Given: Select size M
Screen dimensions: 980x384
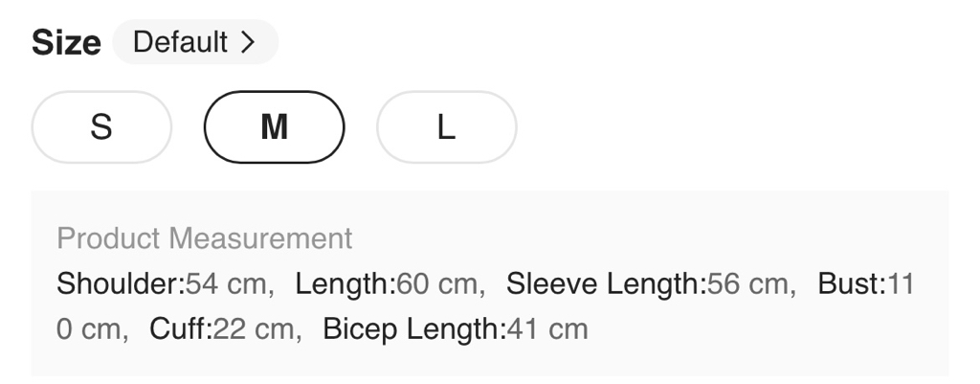Looking at the screenshot, I should coord(274,127).
